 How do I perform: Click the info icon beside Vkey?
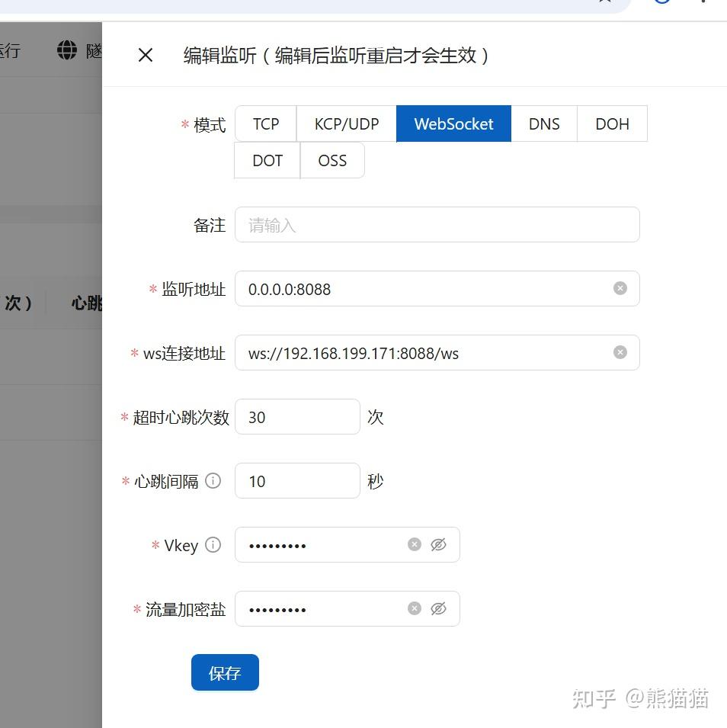pyautogui.click(x=213, y=544)
